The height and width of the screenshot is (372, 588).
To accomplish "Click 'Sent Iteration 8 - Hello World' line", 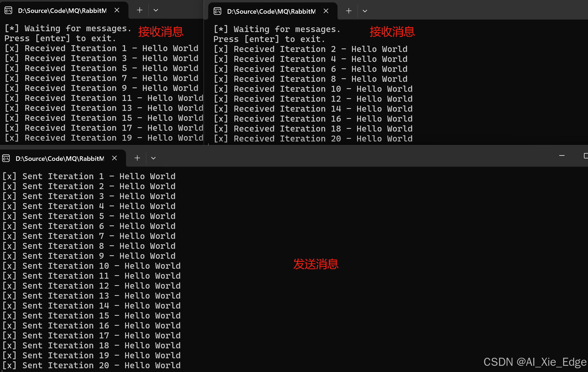I will click(89, 246).
